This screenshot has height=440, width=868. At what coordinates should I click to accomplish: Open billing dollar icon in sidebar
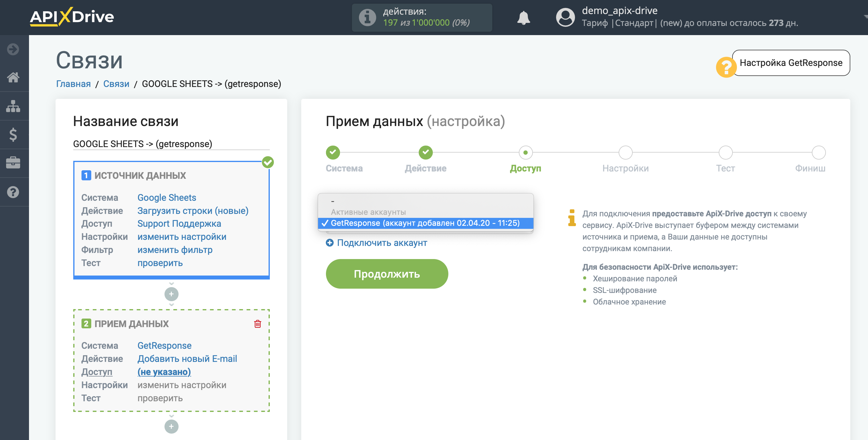click(x=13, y=135)
